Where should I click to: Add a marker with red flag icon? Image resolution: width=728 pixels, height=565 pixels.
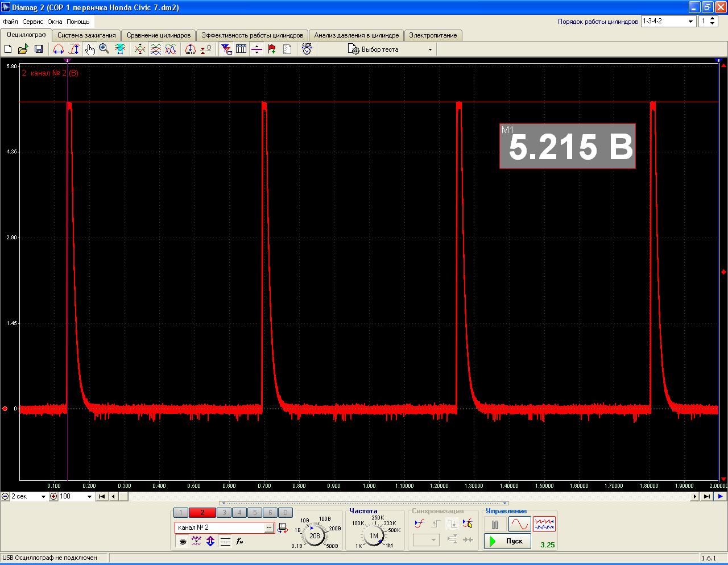pyautogui.click(x=272, y=49)
